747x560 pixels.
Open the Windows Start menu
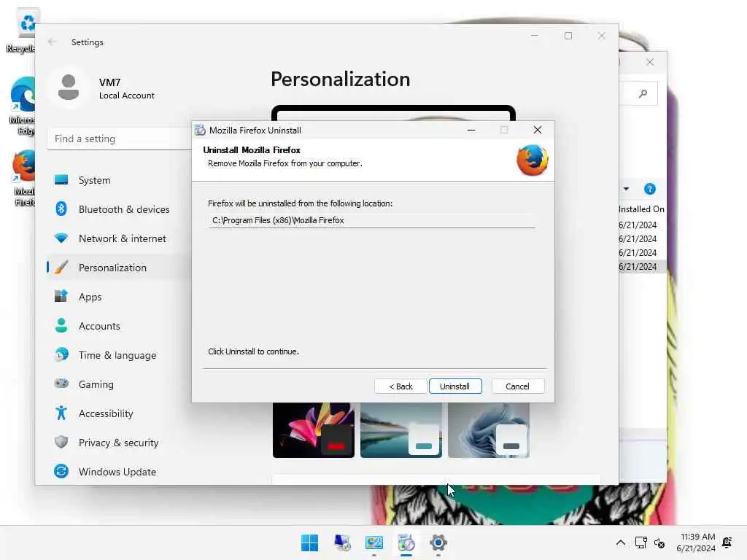309,542
